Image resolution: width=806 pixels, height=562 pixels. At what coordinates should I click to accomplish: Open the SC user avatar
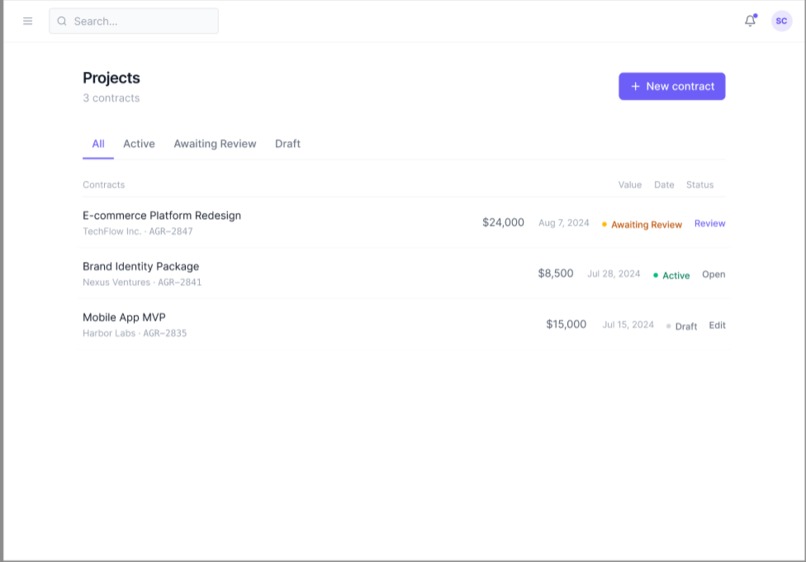[x=781, y=21]
